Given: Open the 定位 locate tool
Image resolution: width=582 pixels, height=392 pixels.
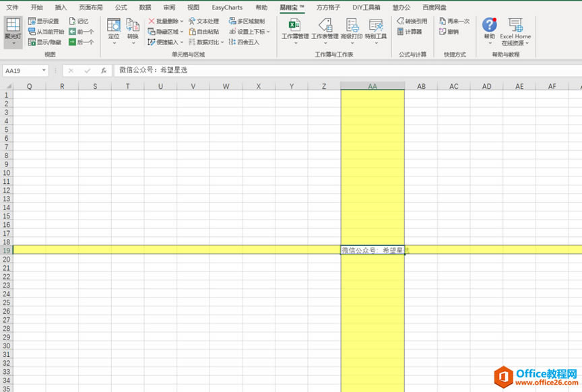Looking at the screenshot, I should coord(114,30).
